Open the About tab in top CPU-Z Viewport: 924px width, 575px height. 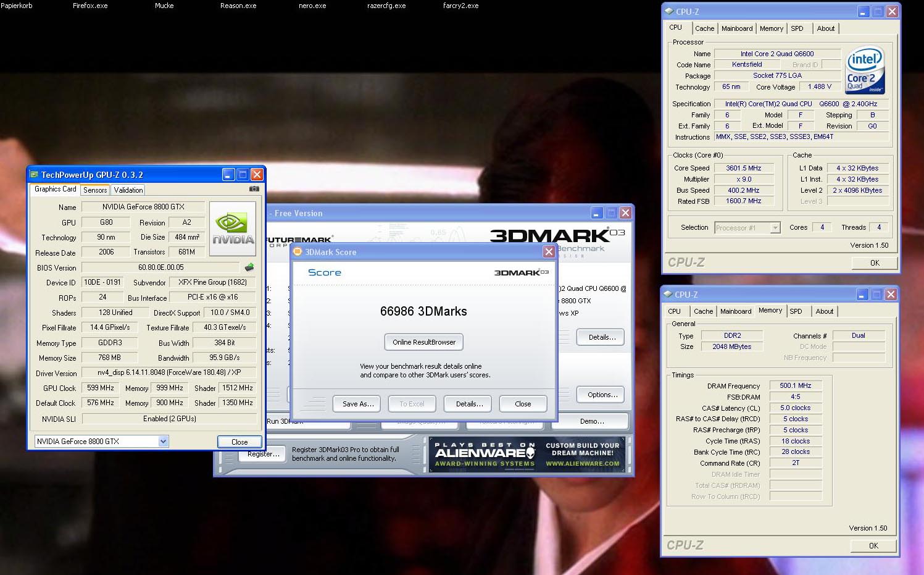pos(825,28)
